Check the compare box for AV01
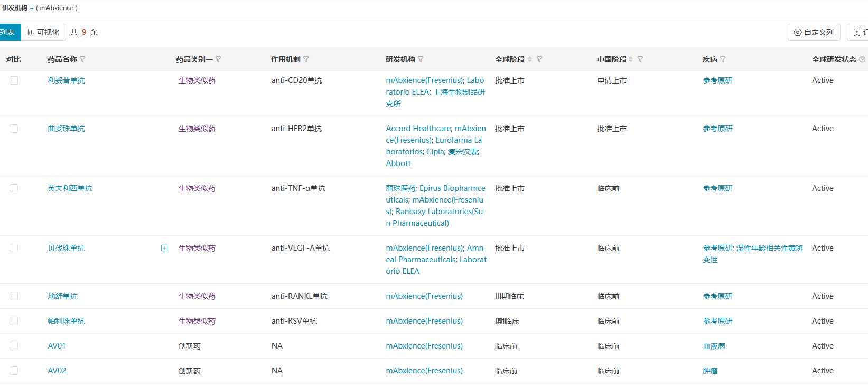This screenshot has width=868, height=385. pyautogui.click(x=14, y=346)
